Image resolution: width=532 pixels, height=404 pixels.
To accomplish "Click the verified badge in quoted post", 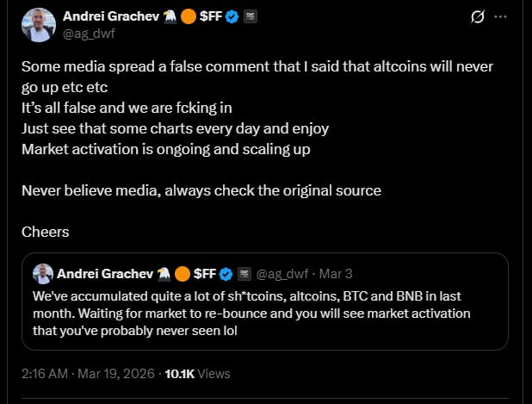I will 226,274.
